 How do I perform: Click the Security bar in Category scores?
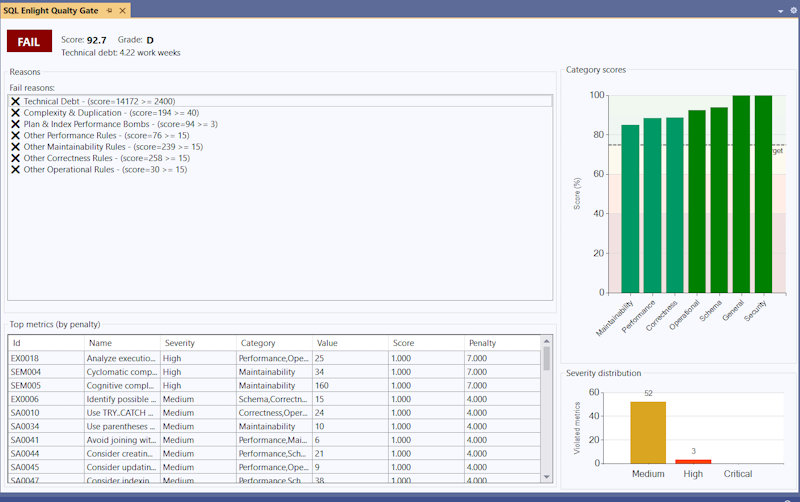point(763,194)
